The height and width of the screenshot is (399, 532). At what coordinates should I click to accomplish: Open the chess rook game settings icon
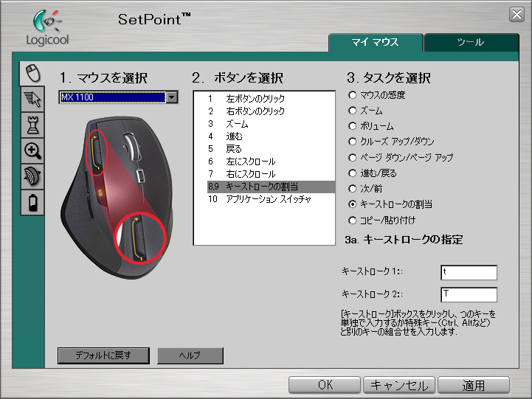coord(32,125)
